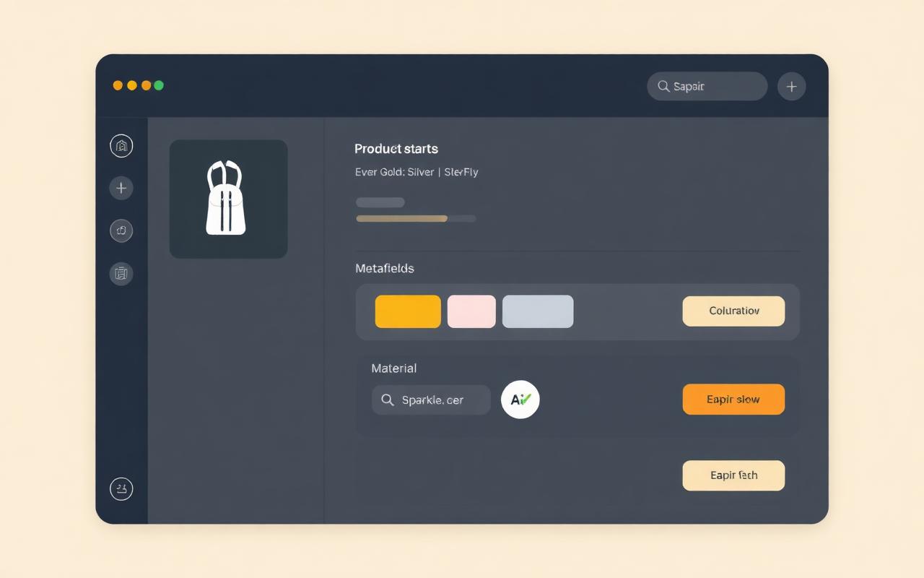Click the green window control dot

[x=159, y=85]
